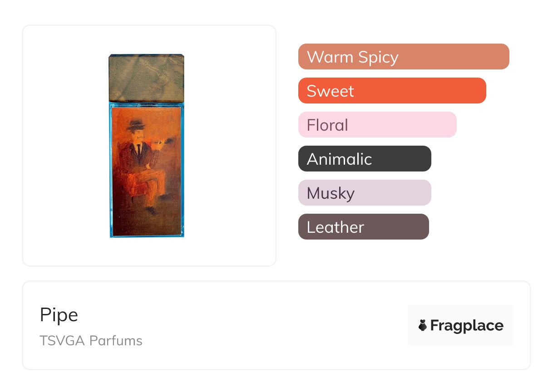Choose the pink Floral accord bar
The width and height of the screenshot is (553, 392).
pos(377,125)
